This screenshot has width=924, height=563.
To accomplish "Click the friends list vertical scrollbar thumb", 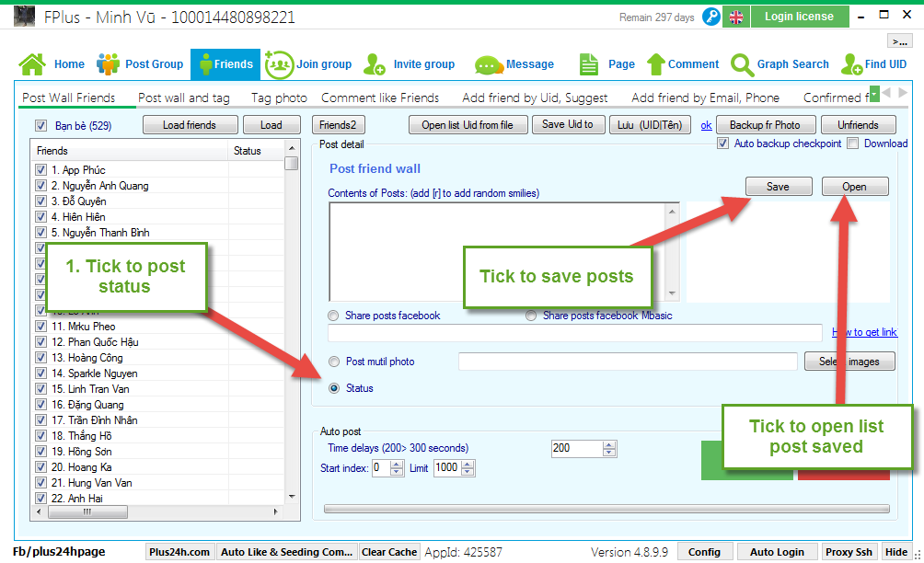I will (291, 163).
